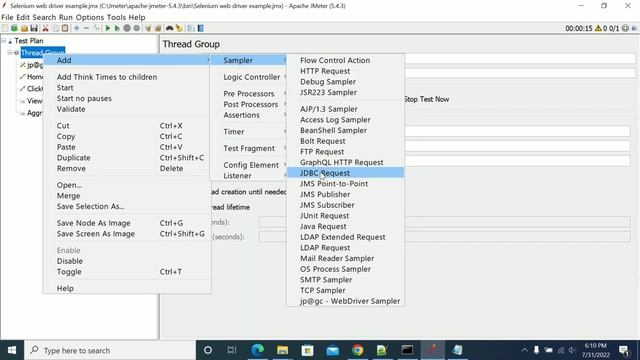Open the File menu

coord(7,18)
